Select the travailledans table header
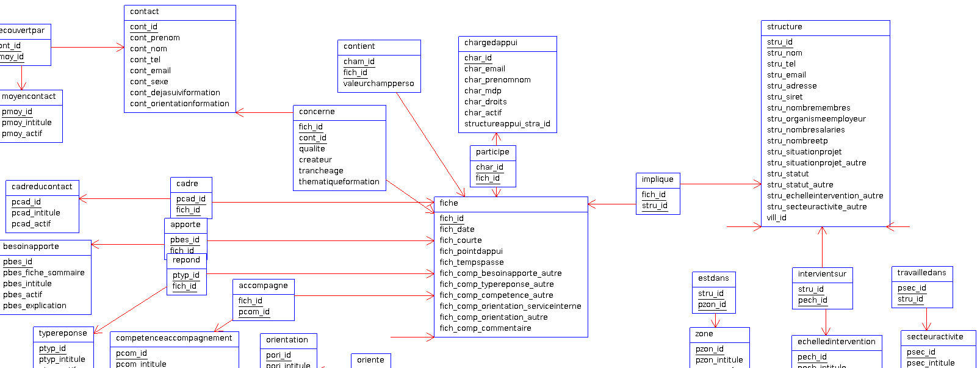Image resolution: width=980 pixels, height=368 pixels. pos(921,273)
